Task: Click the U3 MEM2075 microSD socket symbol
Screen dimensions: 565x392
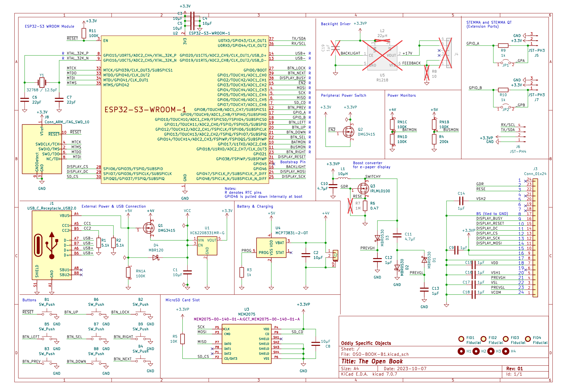Action: pos(247,344)
